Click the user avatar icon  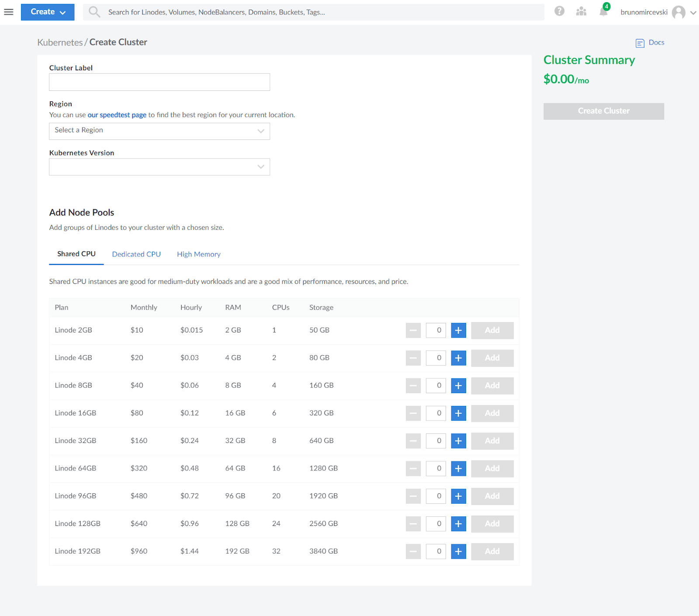point(678,12)
